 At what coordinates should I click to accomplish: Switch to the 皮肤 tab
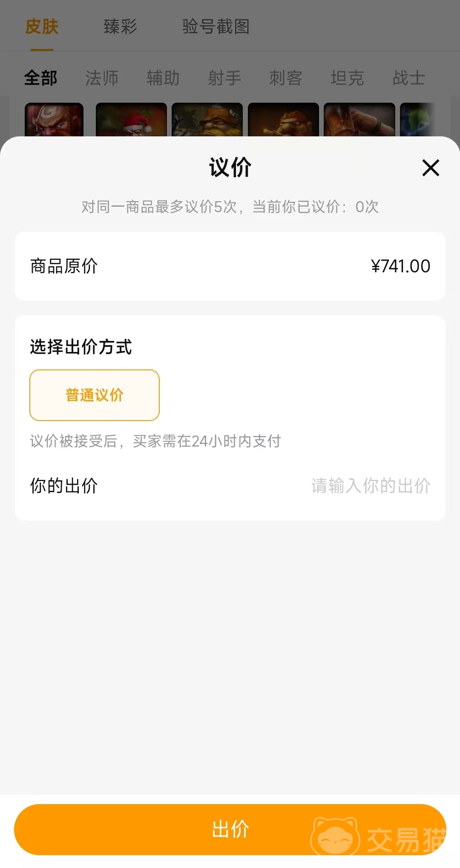click(x=42, y=27)
